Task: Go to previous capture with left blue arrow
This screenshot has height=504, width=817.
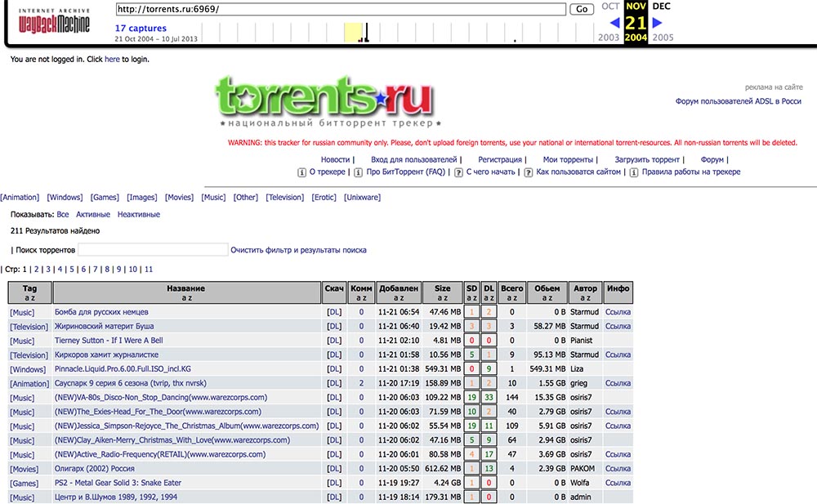Action: click(x=615, y=22)
